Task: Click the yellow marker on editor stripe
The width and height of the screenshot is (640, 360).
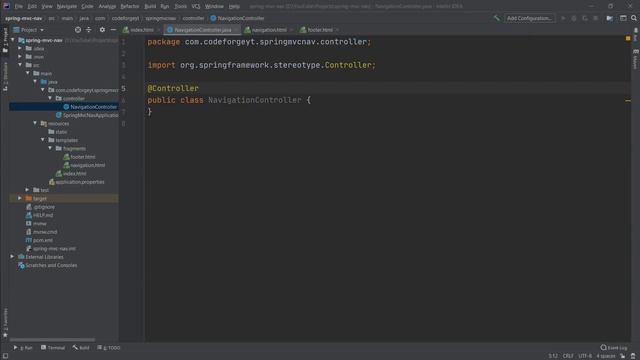Action: (x=628, y=100)
